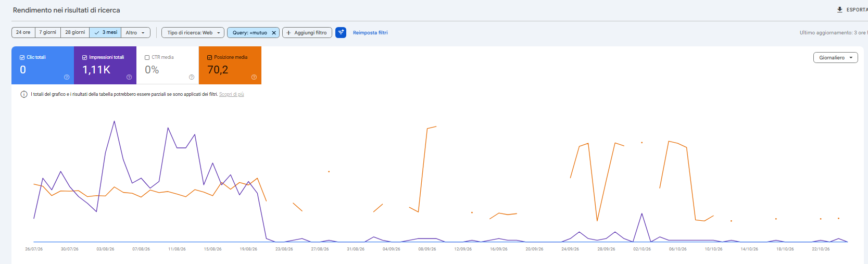Open the Giornaliero granularity dropdown
The height and width of the screenshot is (264, 868).
[x=835, y=58]
